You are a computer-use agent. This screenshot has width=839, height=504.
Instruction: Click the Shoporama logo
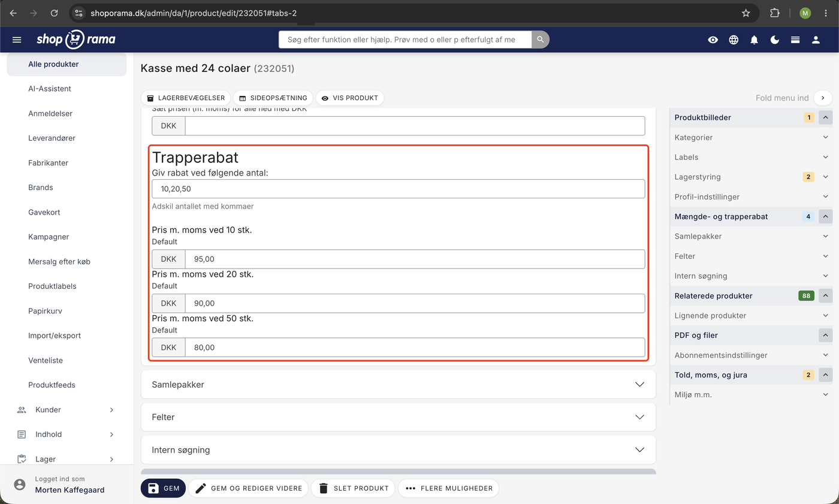[76, 40]
